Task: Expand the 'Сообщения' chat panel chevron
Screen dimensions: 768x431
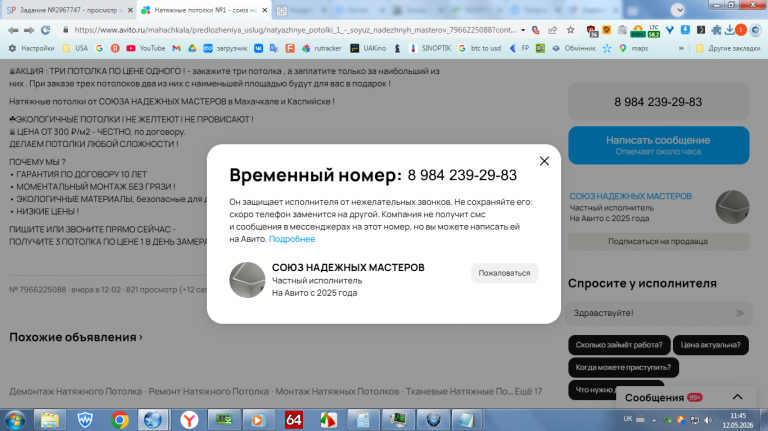Action: (x=737, y=397)
